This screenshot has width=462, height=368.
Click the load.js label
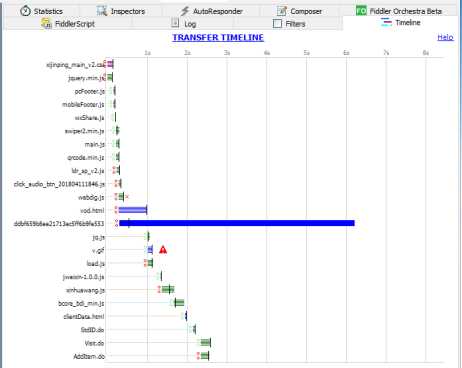point(96,263)
